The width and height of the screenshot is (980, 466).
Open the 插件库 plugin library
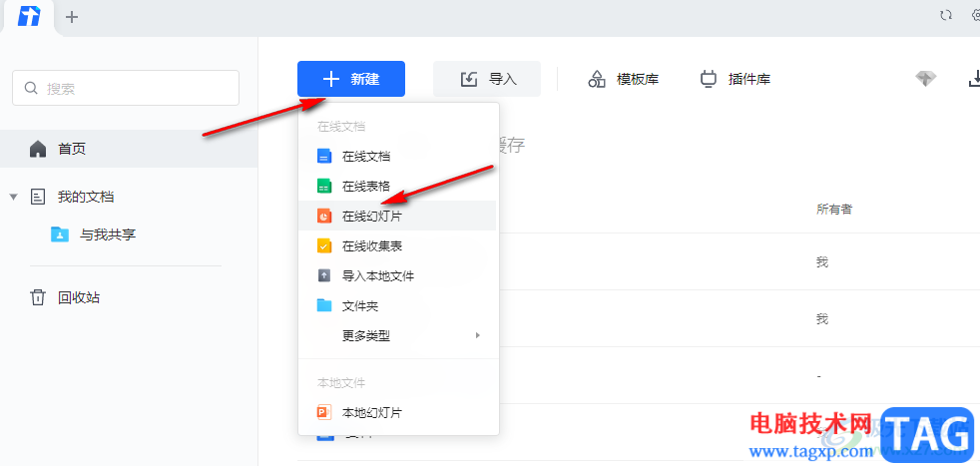click(735, 80)
